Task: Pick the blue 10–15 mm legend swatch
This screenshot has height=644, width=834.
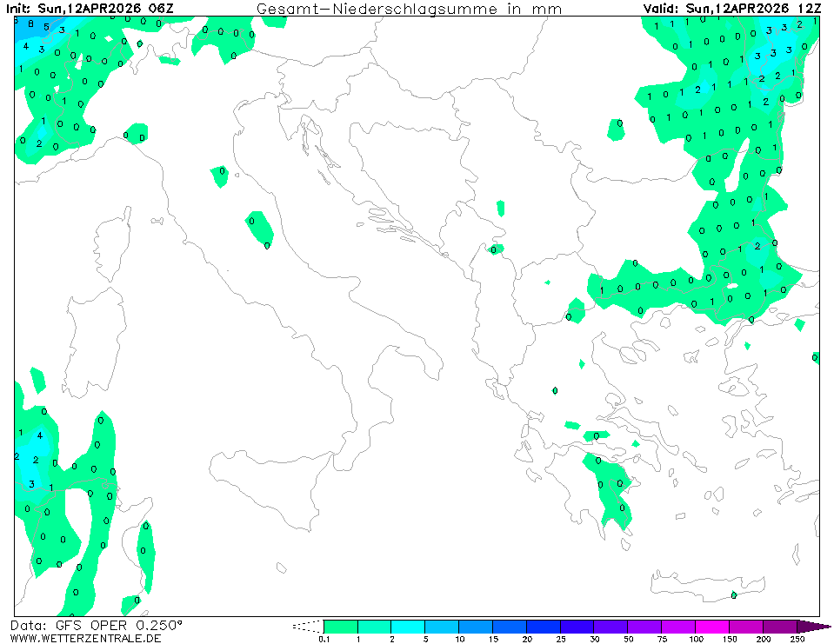Action: point(476,626)
